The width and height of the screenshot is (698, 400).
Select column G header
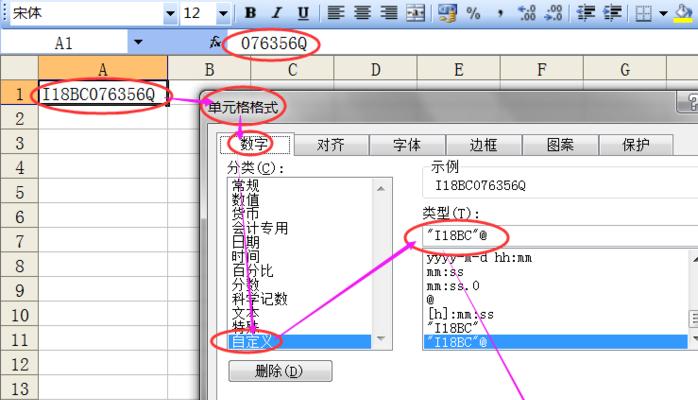(x=625, y=69)
